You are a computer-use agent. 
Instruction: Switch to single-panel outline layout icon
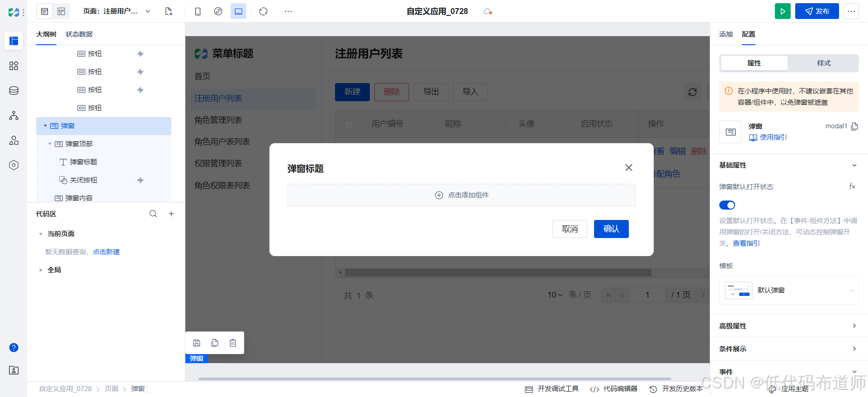44,11
